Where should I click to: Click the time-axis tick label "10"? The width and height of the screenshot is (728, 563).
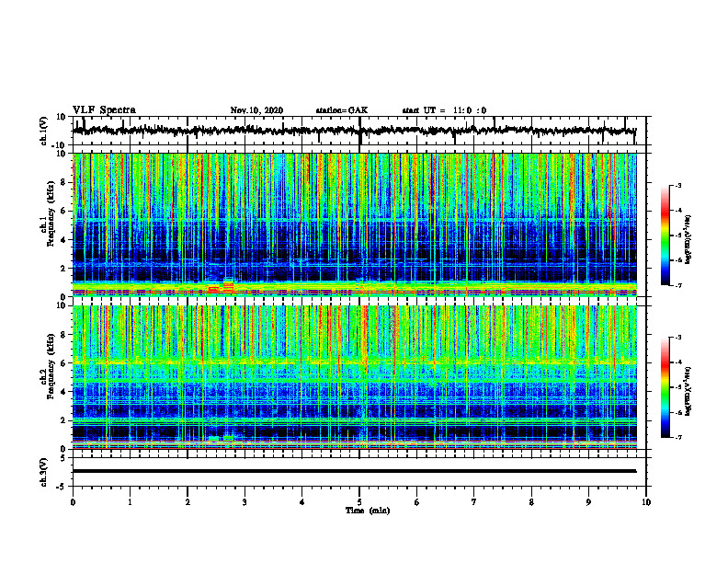tap(646, 502)
